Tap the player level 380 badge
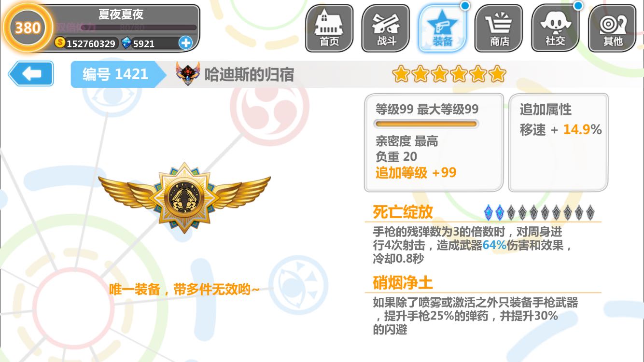Image resolution: width=644 pixels, height=362 pixels. tap(28, 28)
